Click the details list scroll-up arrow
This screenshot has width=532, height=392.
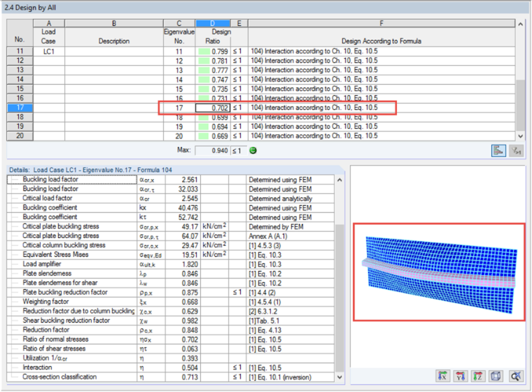(339, 180)
